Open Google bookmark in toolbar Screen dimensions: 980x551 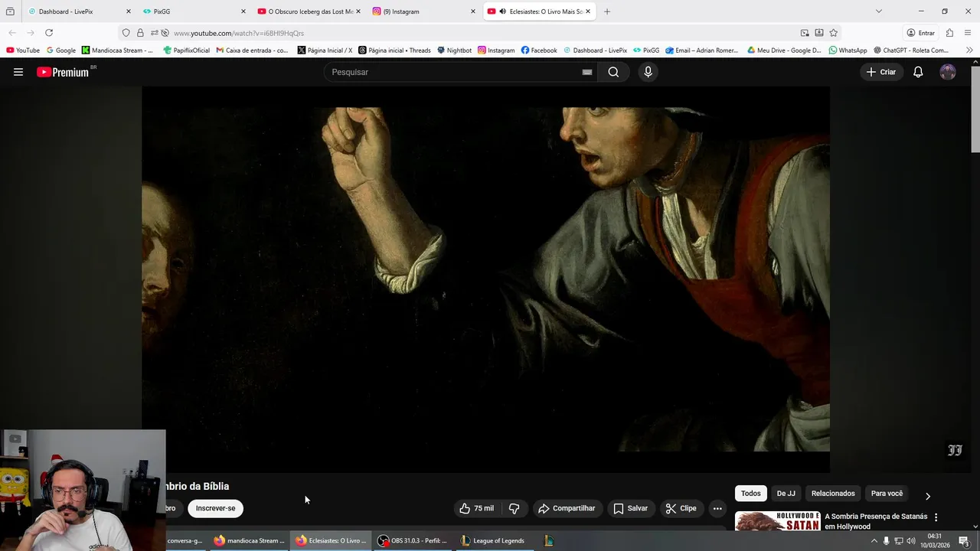[x=61, y=51]
